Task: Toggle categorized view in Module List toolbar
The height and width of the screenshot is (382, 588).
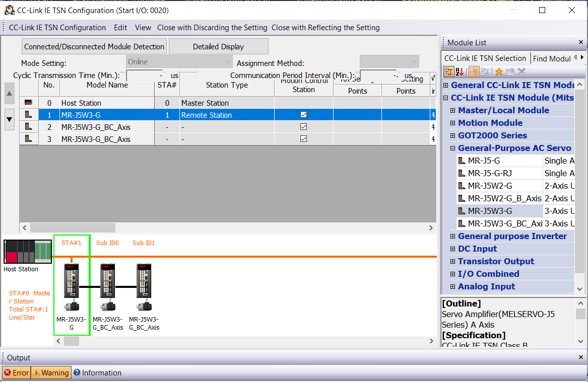Action: point(448,71)
